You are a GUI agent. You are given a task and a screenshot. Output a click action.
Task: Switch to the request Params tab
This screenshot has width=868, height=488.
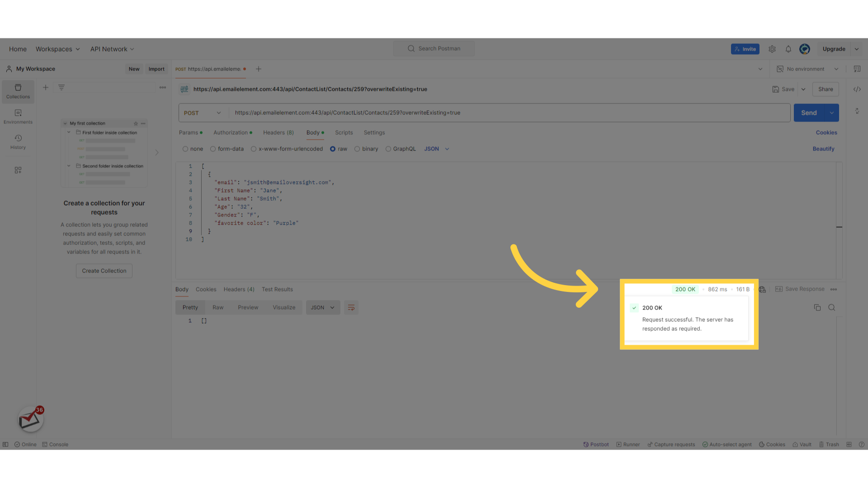(x=190, y=133)
